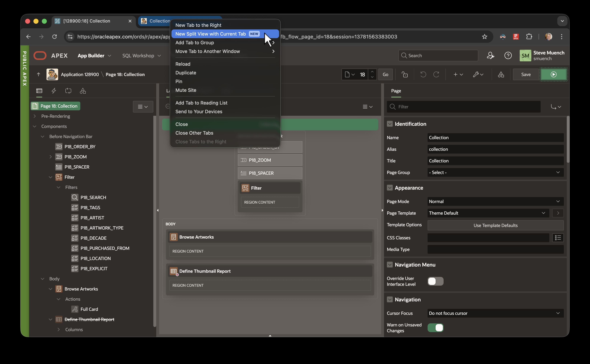Click the property editor vertical scrollbar
Viewport: 590px width, 364px height.
pos(568,140)
